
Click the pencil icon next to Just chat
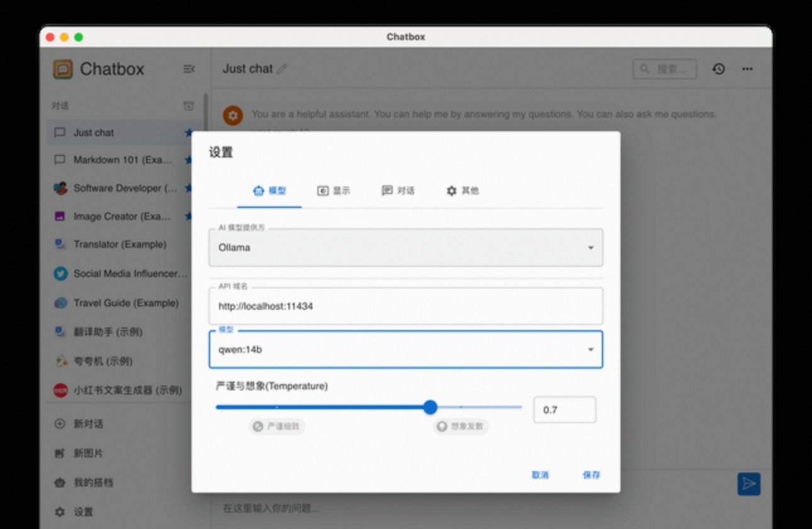[282, 69]
